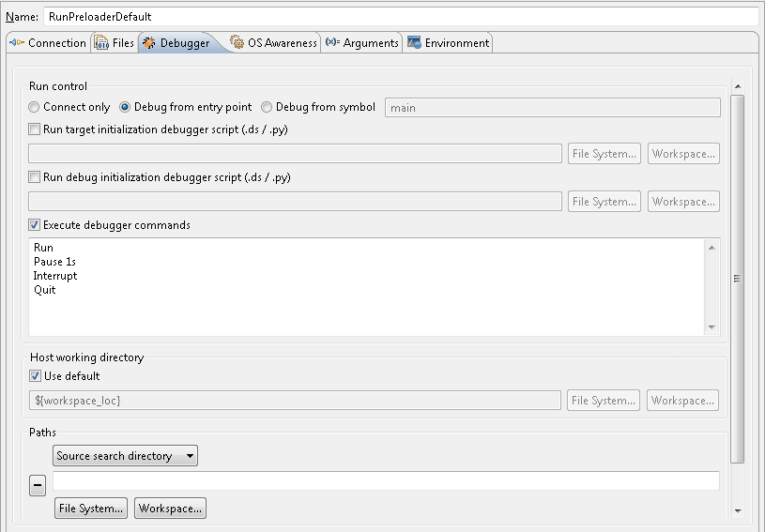
Task: Open the Files tab
Action: point(115,43)
